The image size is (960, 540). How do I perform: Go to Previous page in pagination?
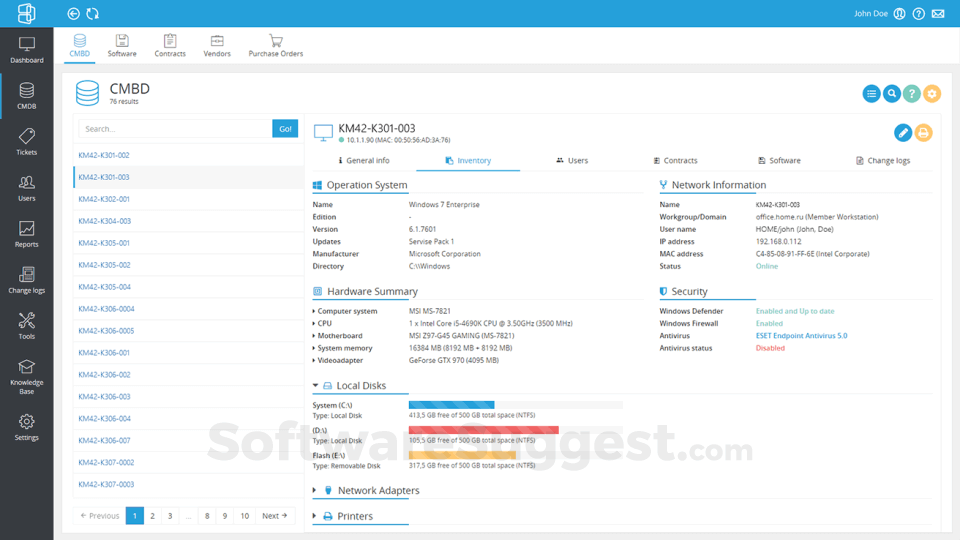tap(100, 516)
